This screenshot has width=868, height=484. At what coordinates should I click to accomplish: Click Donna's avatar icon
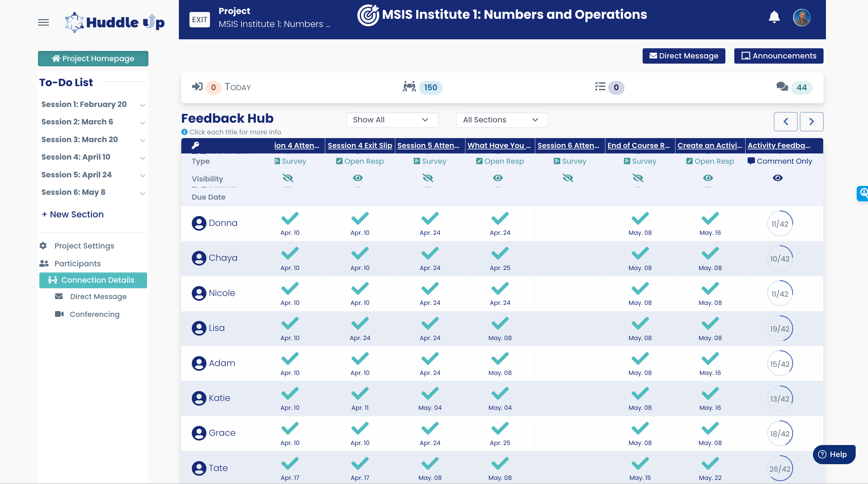click(199, 223)
